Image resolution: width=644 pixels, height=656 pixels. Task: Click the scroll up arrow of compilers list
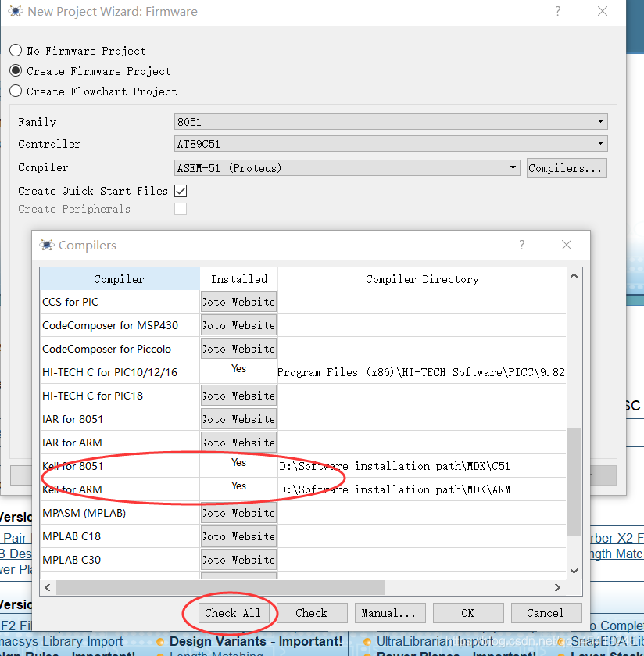[x=574, y=276]
